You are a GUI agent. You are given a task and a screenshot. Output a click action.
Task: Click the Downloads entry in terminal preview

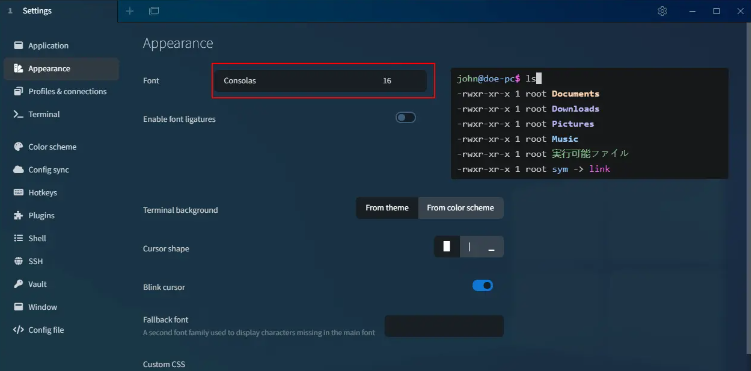[575, 109]
